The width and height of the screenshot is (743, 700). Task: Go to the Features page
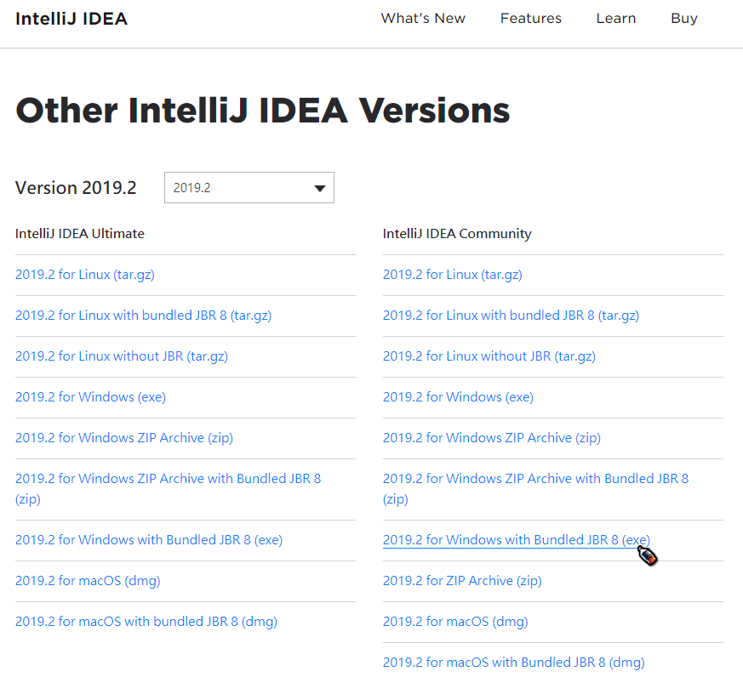point(531,19)
